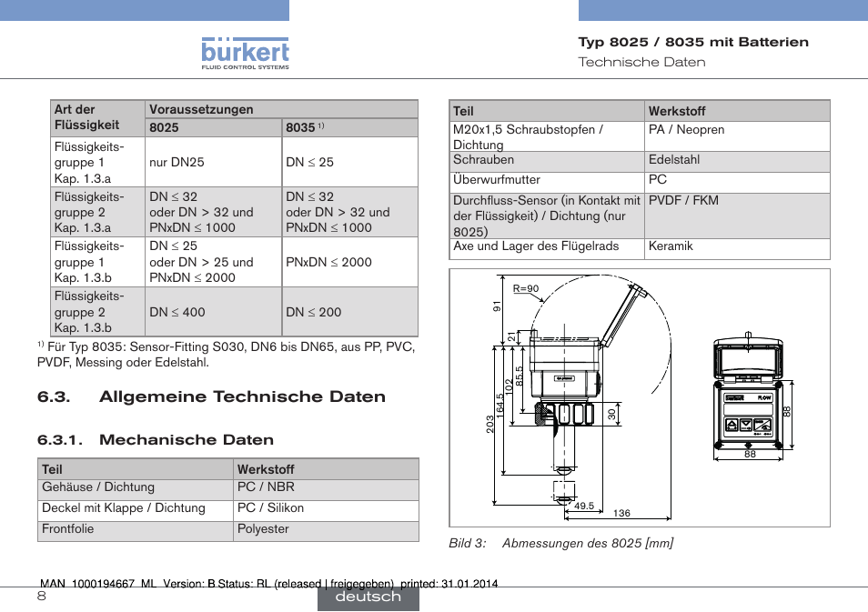Click the 'nur DN25' table cell
This screenshot has height=612, width=868.
(213, 162)
